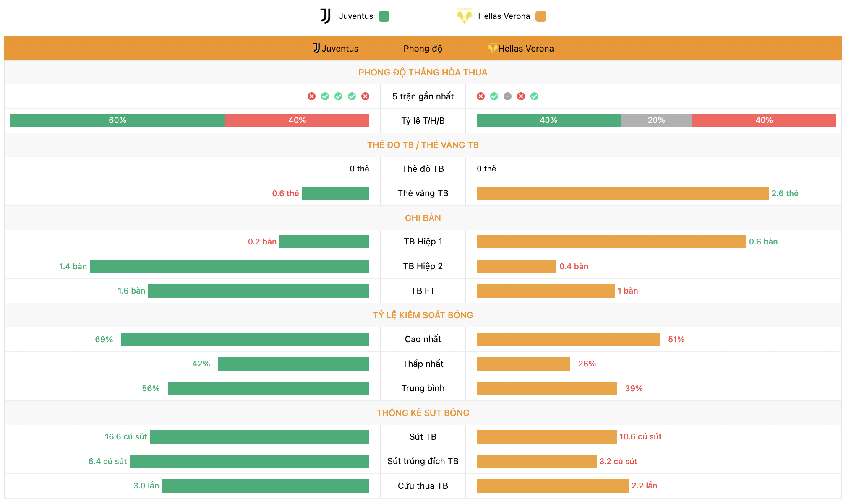Click Juventus second recent match win icon
Screen dimensions: 846x504
tap(325, 96)
